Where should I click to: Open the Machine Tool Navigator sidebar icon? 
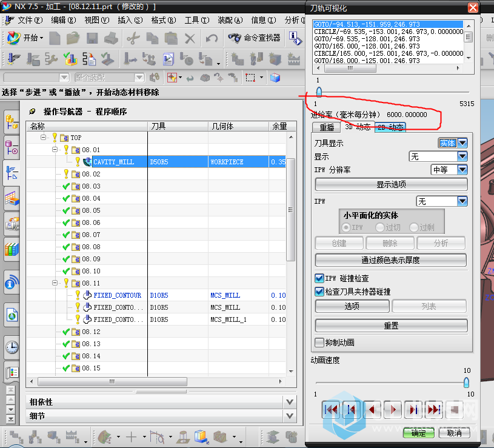coord(12,224)
